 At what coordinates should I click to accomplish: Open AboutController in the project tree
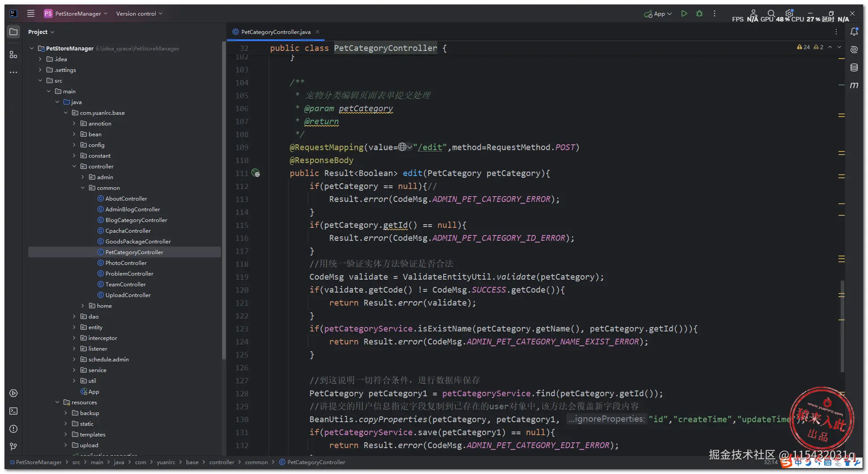126,198
